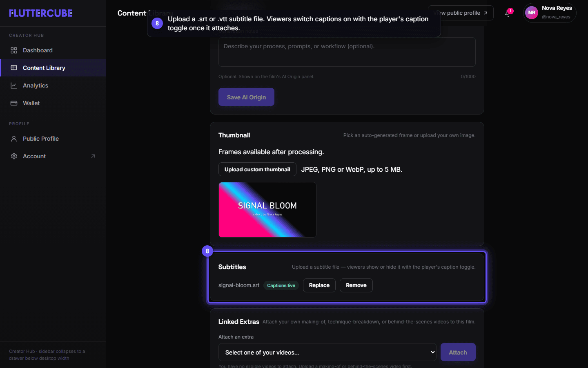Click the Public Profile person icon

tap(14, 139)
